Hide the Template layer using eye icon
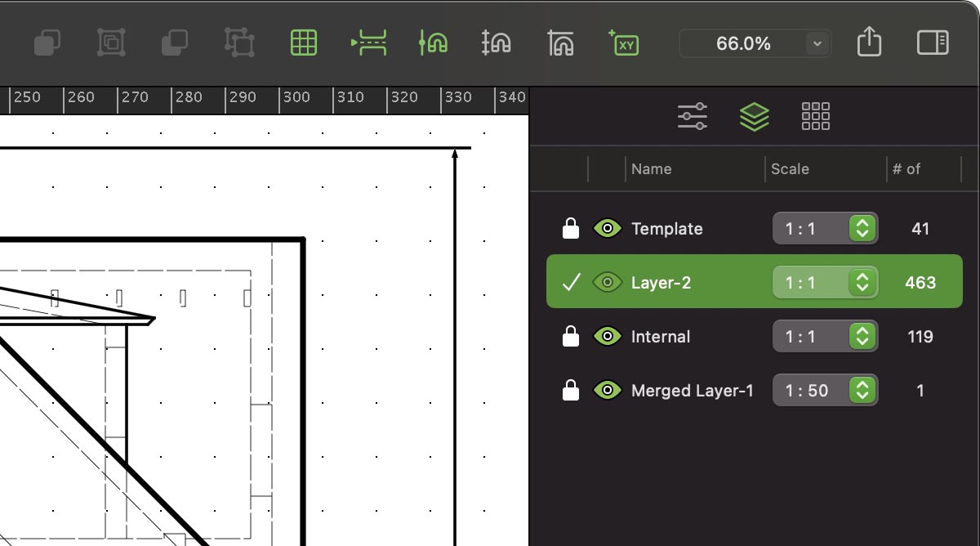This screenshot has height=546, width=980. 607,229
